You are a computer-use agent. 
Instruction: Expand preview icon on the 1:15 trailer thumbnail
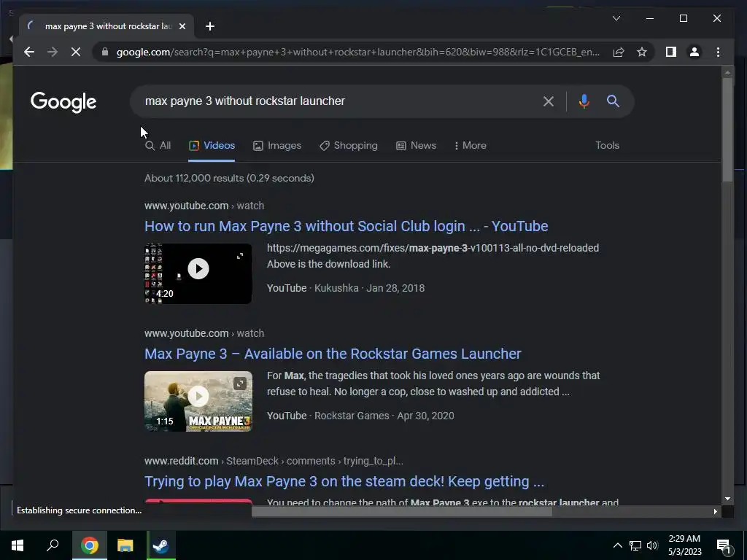[x=240, y=384]
